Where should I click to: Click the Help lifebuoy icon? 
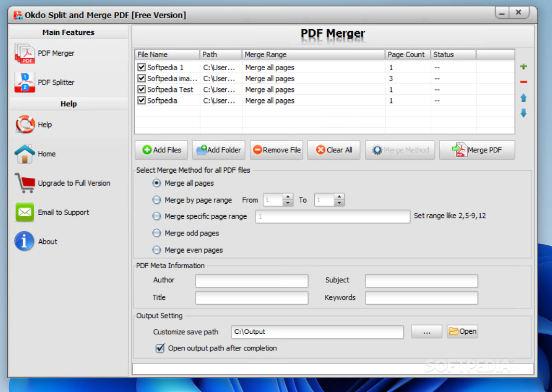pyautogui.click(x=24, y=125)
